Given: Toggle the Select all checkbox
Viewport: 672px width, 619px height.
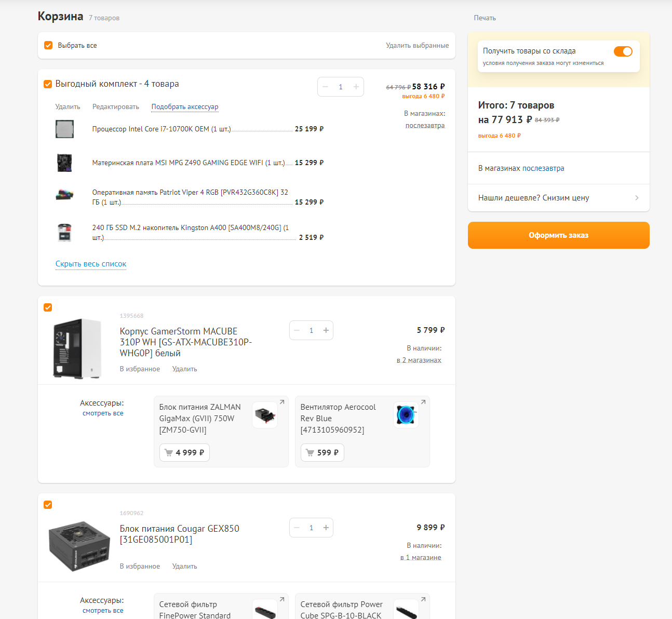Looking at the screenshot, I should point(48,45).
